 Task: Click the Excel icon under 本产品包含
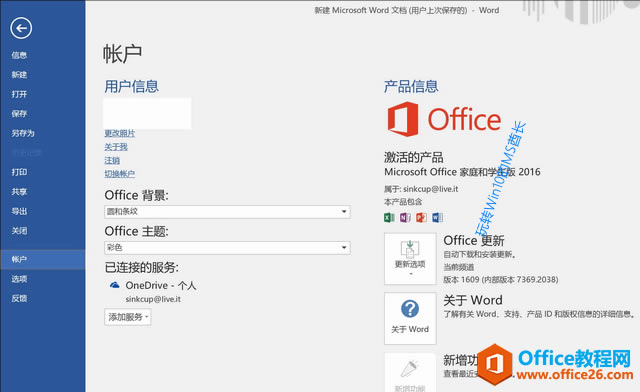click(389, 218)
